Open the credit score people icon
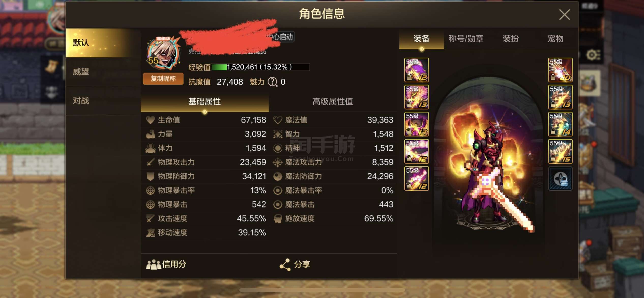This screenshot has width=644, height=298. [153, 265]
